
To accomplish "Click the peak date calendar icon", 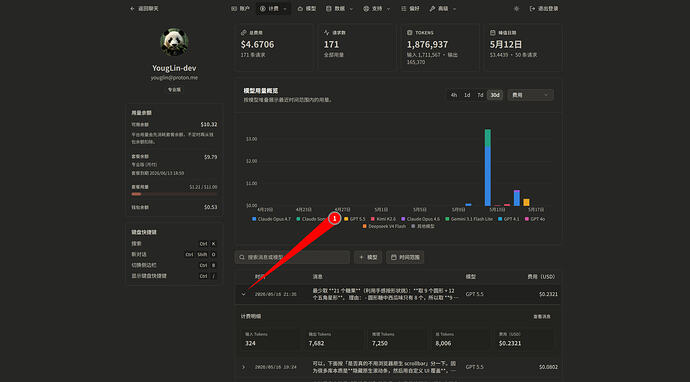I will [492, 33].
